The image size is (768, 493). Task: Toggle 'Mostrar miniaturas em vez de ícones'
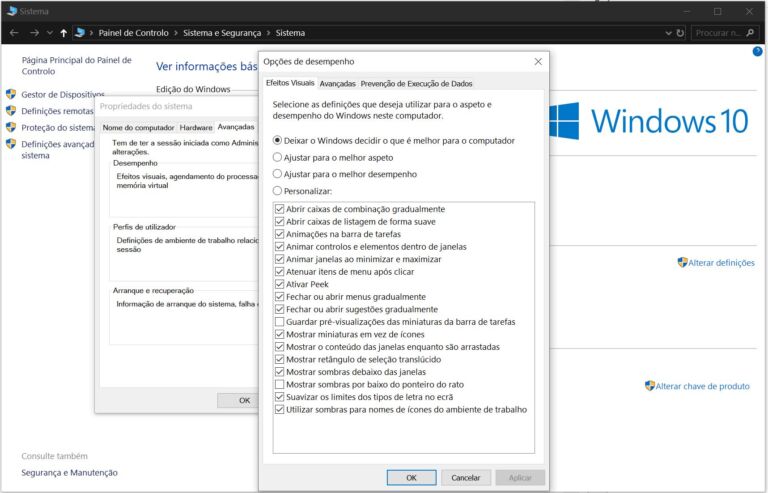pos(279,334)
